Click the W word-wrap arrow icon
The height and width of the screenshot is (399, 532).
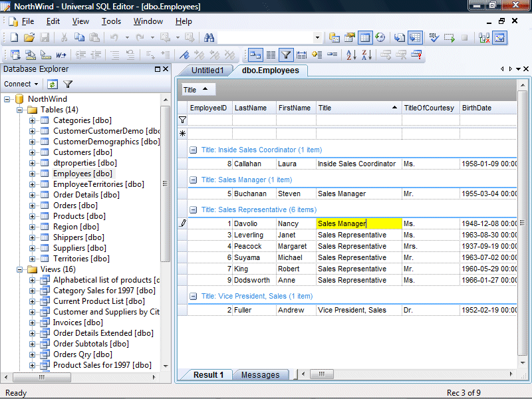[x=61, y=55]
